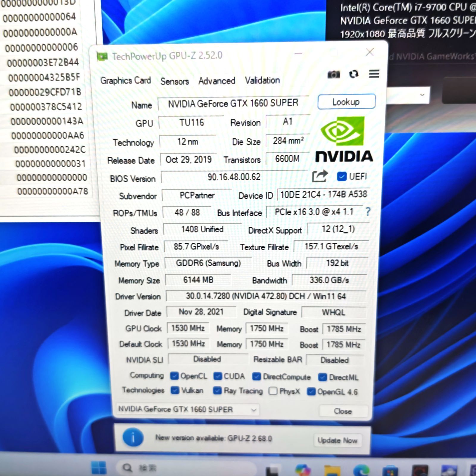The image size is (476, 476).
Task: Click the Digital Signature value WHQL
Action: (333, 312)
